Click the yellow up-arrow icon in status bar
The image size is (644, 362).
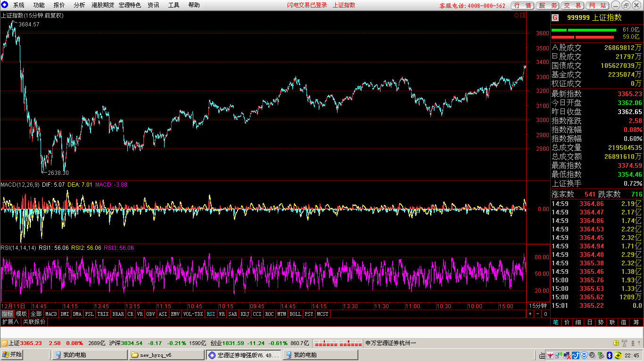click(616, 343)
